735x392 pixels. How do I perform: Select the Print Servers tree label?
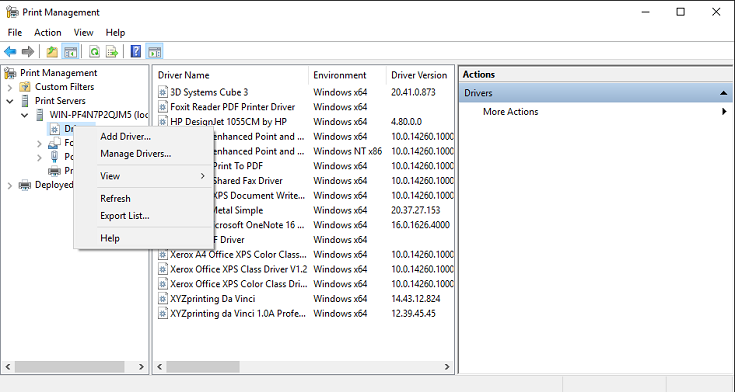tap(60, 101)
